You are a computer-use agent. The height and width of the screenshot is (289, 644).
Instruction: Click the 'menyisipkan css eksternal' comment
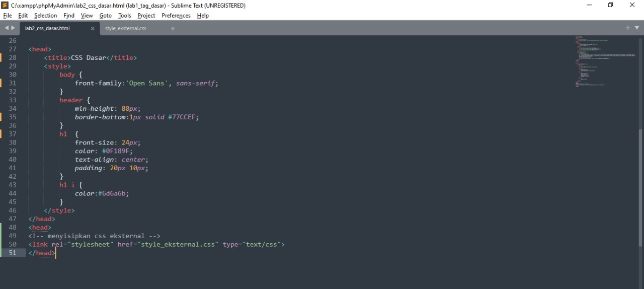coord(94,236)
